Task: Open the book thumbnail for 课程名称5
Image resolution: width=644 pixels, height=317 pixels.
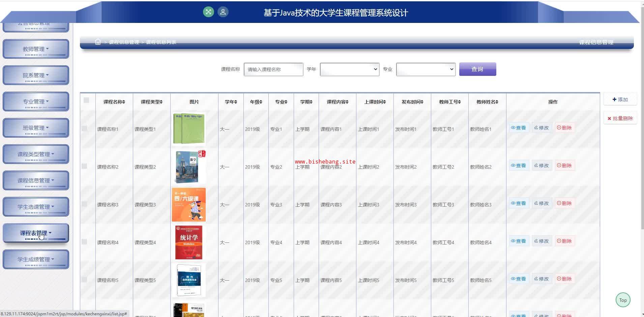Action: 189,280
